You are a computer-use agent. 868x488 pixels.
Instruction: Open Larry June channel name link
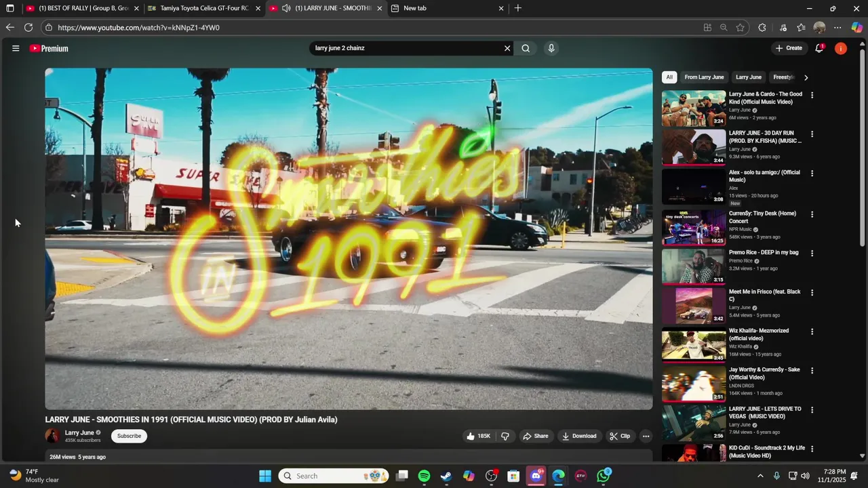click(x=79, y=432)
